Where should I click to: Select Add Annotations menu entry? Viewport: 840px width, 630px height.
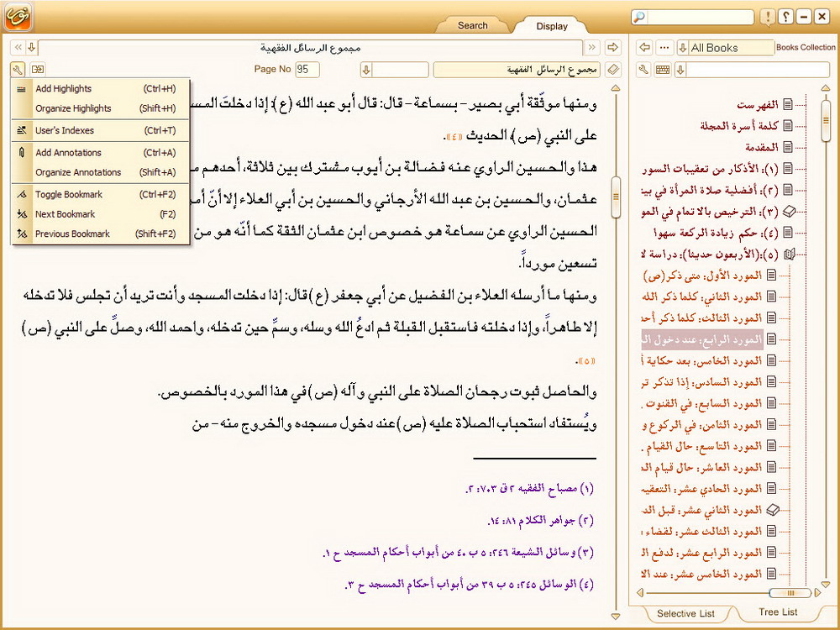(101, 153)
